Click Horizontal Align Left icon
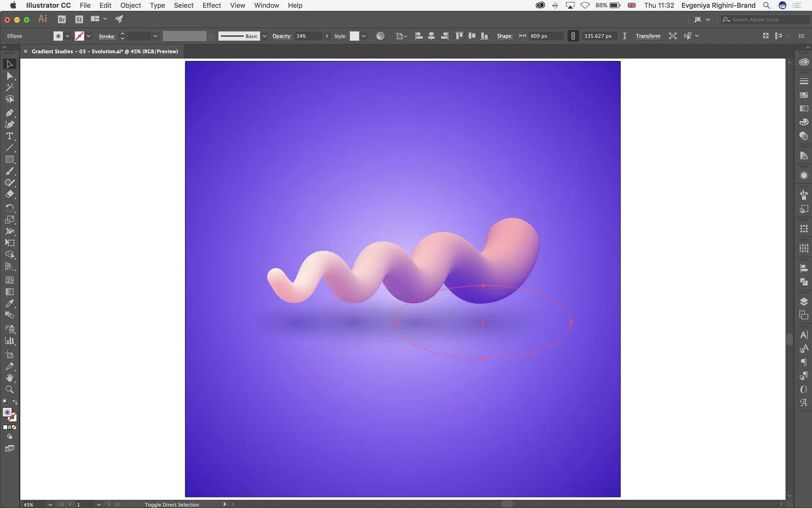The height and width of the screenshot is (508, 812). click(419, 36)
